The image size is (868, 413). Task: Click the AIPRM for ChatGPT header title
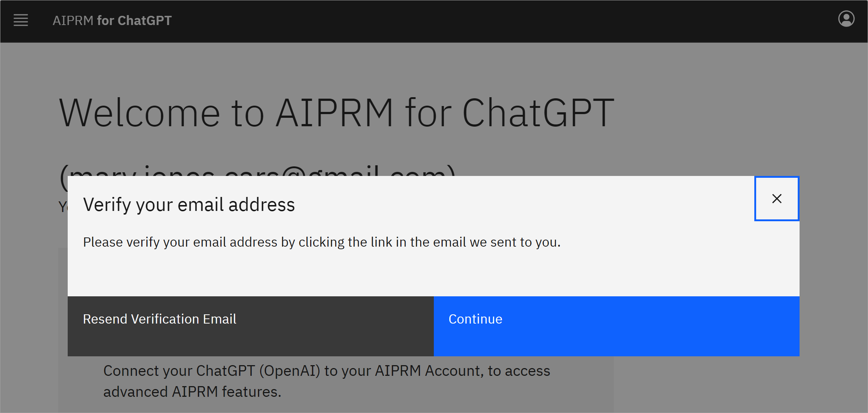[112, 20]
